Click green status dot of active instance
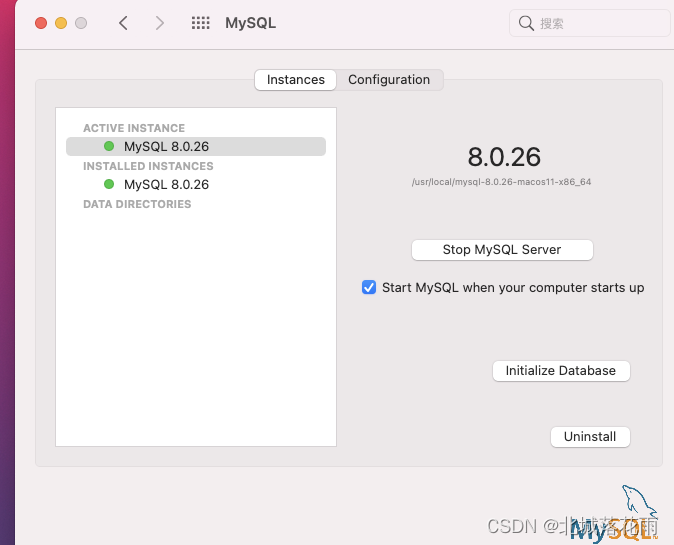Screen dimensions: 674x545 [x=109, y=146]
